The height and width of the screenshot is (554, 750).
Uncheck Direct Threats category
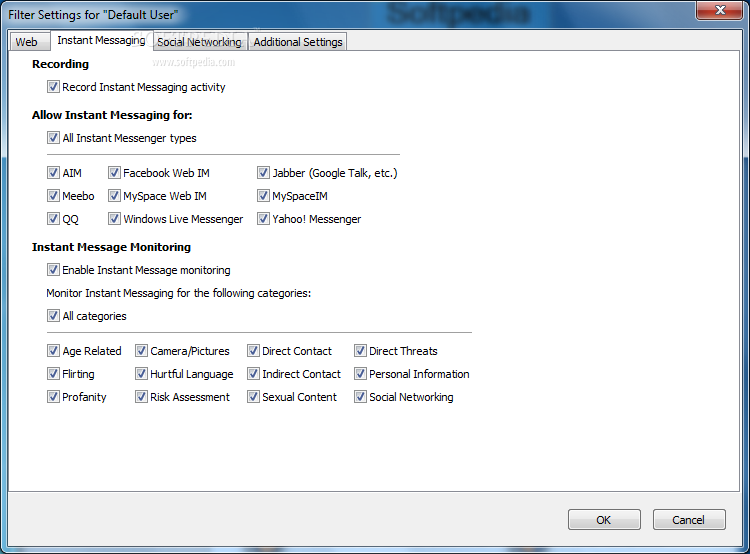[x=360, y=351]
